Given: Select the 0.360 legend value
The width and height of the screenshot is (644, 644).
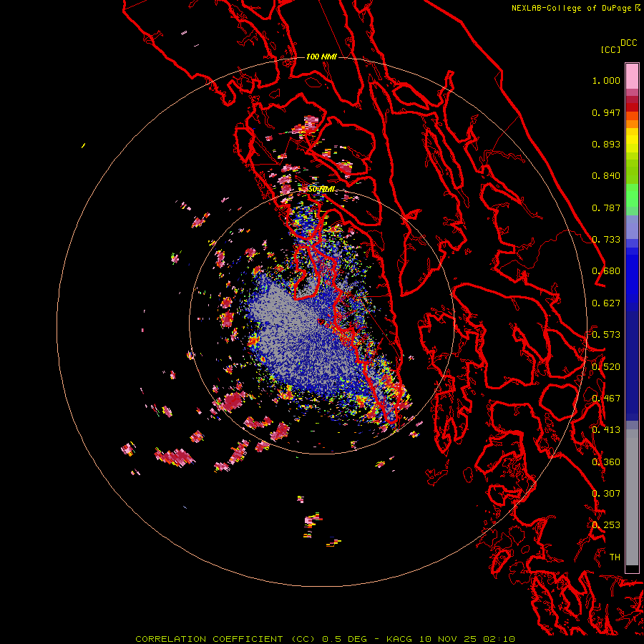Looking at the screenshot, I should (x=606, y=462).
